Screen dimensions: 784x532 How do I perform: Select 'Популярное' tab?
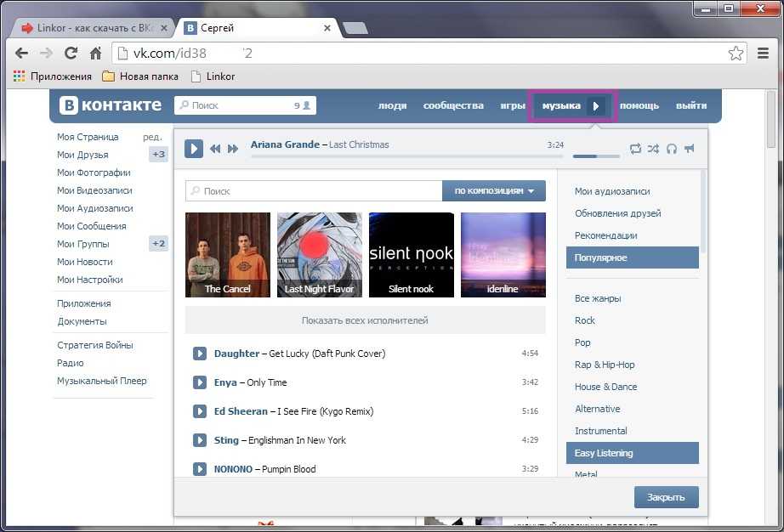[633, 258]
